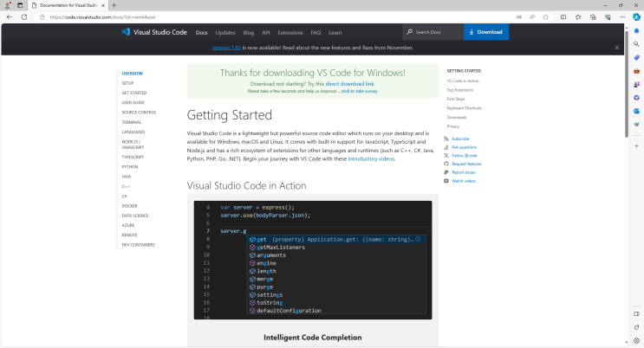Open the Outlook icon in the sidebar
644x348 pixels.
[x=636, y=111]
